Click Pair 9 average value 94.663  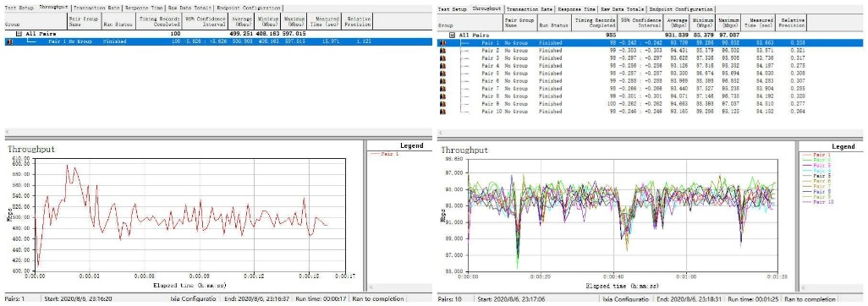point(681,104)
